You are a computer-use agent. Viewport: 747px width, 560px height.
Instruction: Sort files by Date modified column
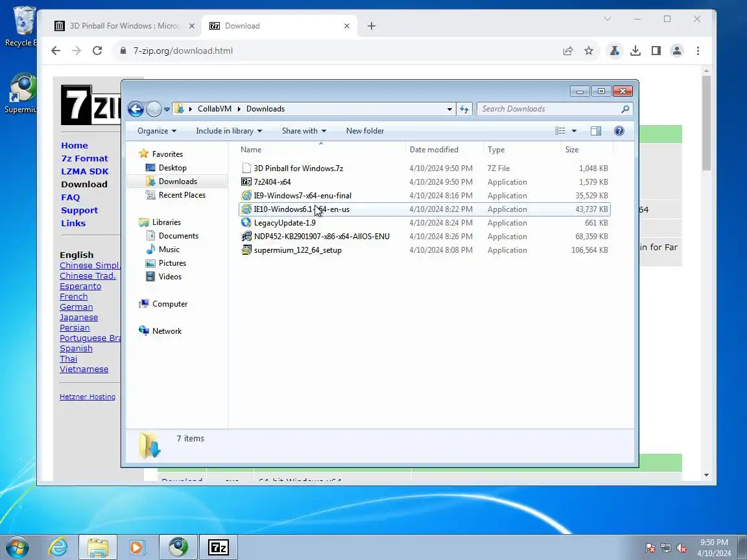pyautogui.click(x=444, y=150)
